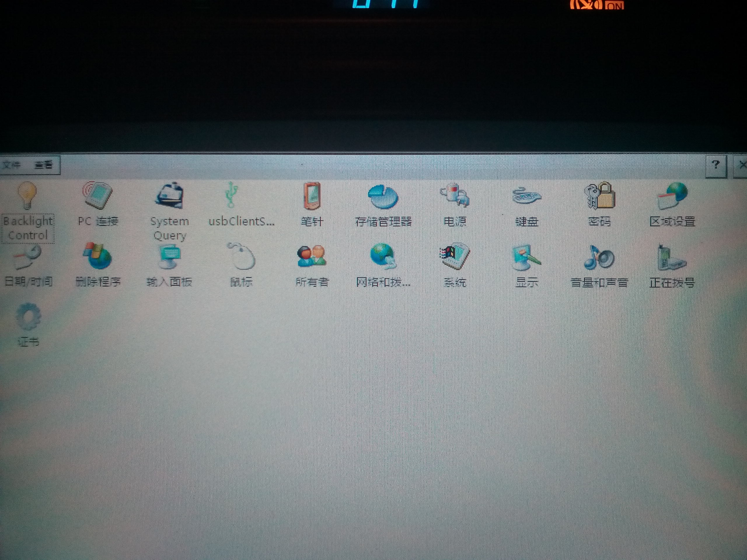The height and width of the screenshot is (560, 747).
Task: Open the Backlight Control applet
Action: [28, 212]
